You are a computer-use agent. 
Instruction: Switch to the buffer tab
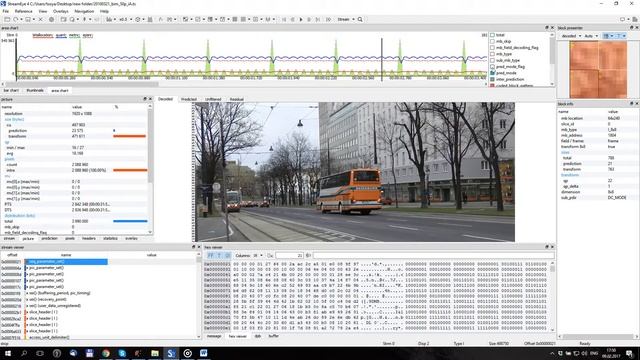[x=273, y=336]
